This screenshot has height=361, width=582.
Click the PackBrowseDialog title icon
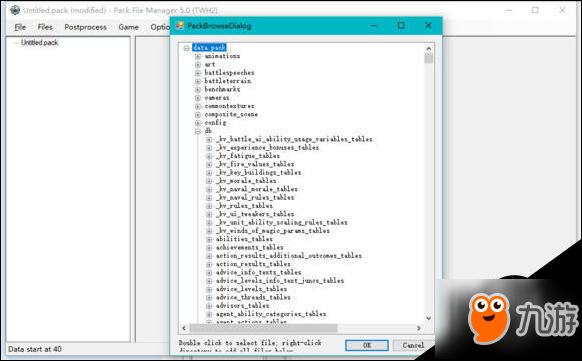[x=180, y=26]
